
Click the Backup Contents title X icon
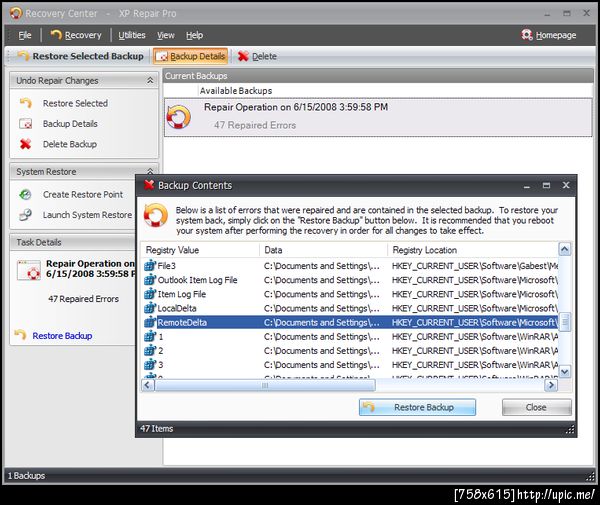[149, 185]
